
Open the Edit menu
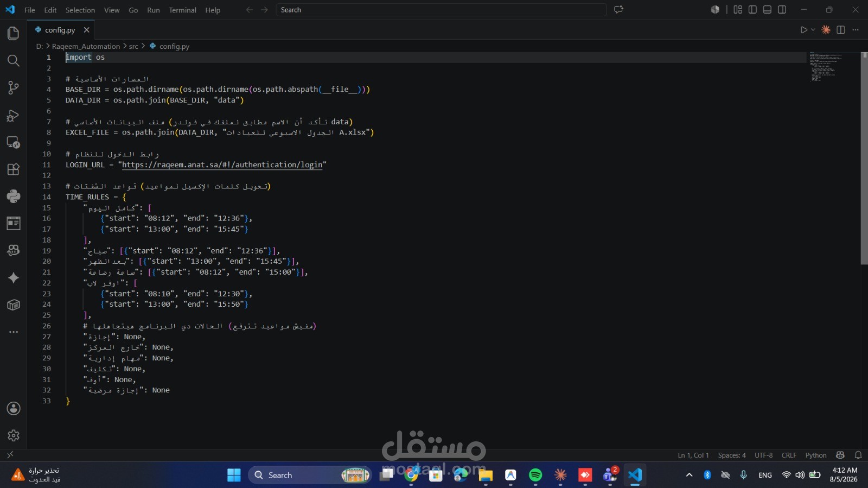tap(50, 10)
